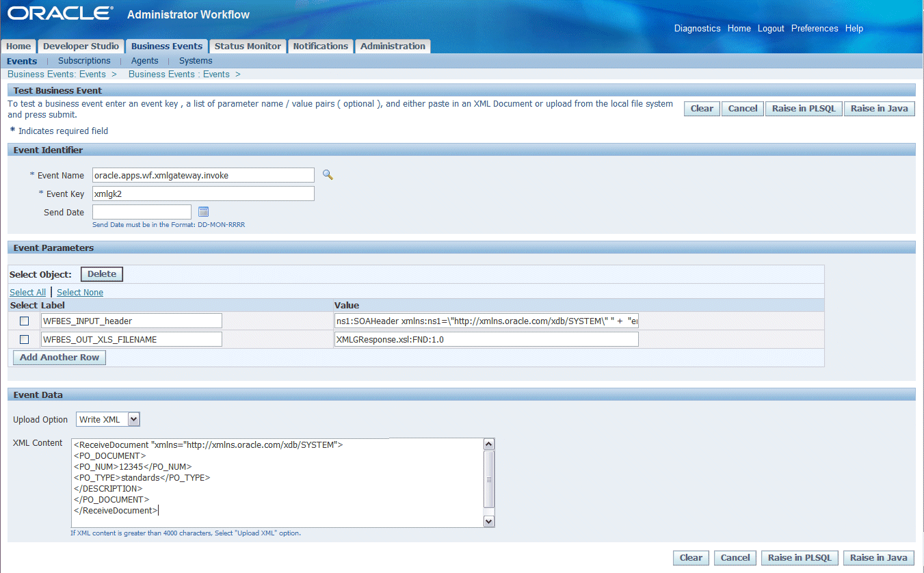
Task: Tick the WFBES_INPUT_header row checkbox
Action: click(24, 321)
